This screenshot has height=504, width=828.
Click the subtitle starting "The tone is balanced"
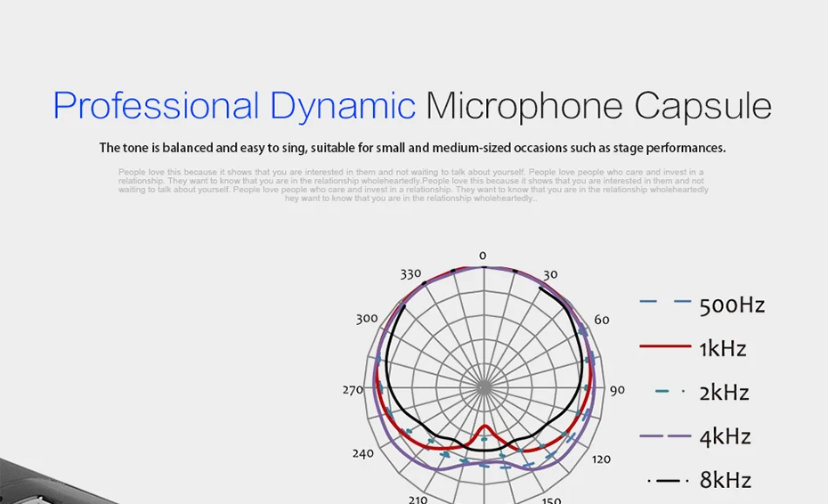[x=412, y=148]
